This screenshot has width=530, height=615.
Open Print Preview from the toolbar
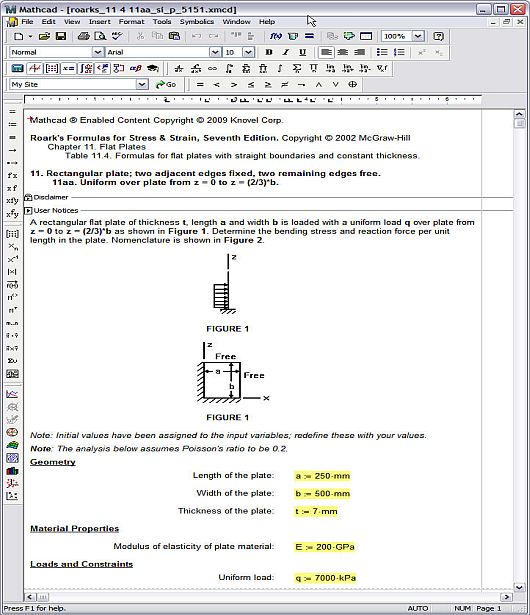pyautogui.click(x=100, y=36)
